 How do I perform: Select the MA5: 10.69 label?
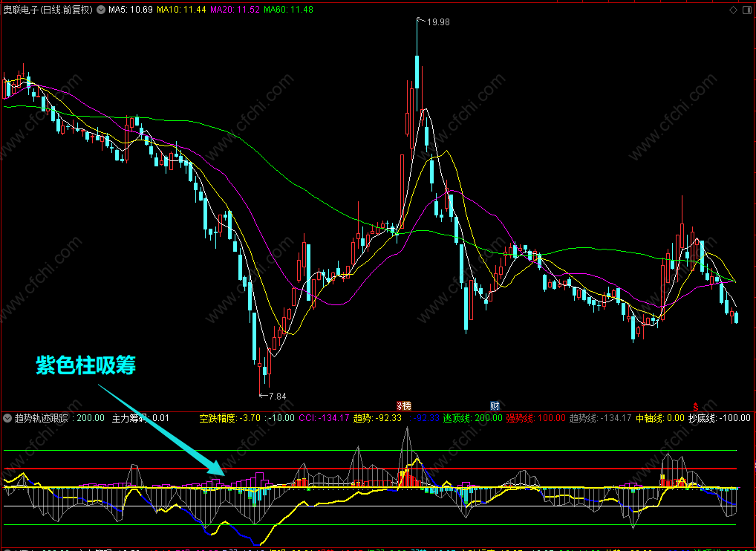click(131, 10)
